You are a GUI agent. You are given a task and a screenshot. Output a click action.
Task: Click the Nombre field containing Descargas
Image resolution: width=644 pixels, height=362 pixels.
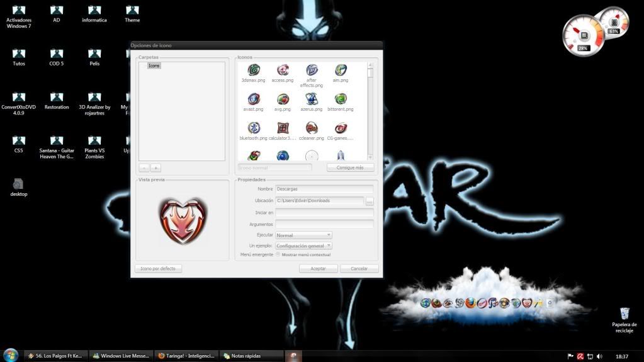pos(324,189)
